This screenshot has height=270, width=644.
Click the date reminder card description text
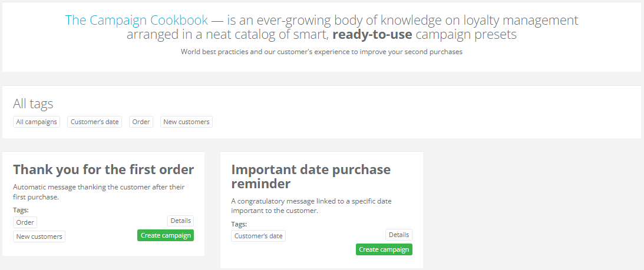pos(311,206)
